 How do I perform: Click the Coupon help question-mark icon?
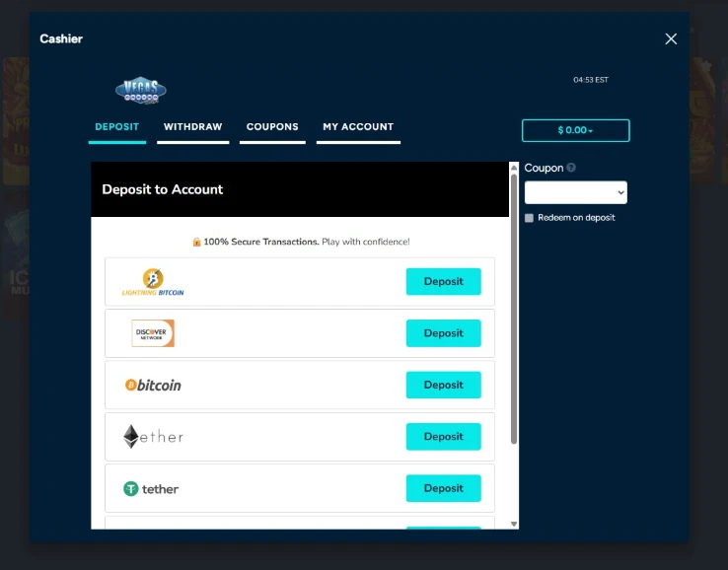[571, 168]
